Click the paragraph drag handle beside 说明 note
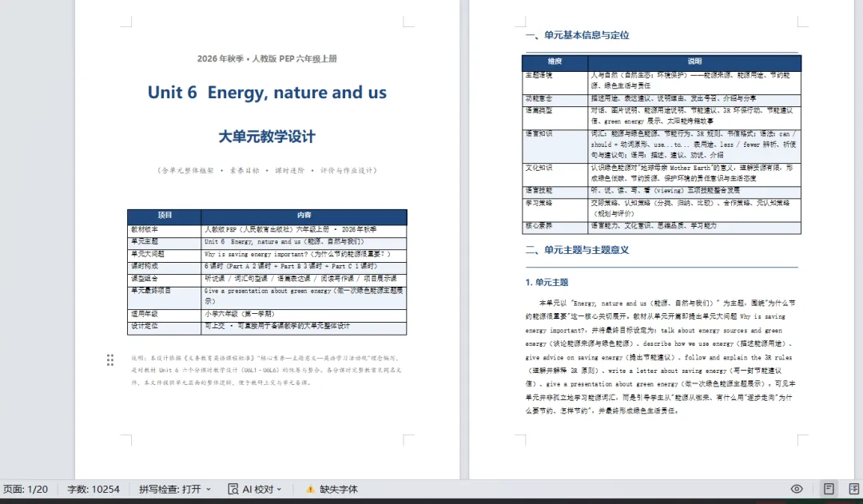The height and width of the screenshot is (504, 863). 110,360
